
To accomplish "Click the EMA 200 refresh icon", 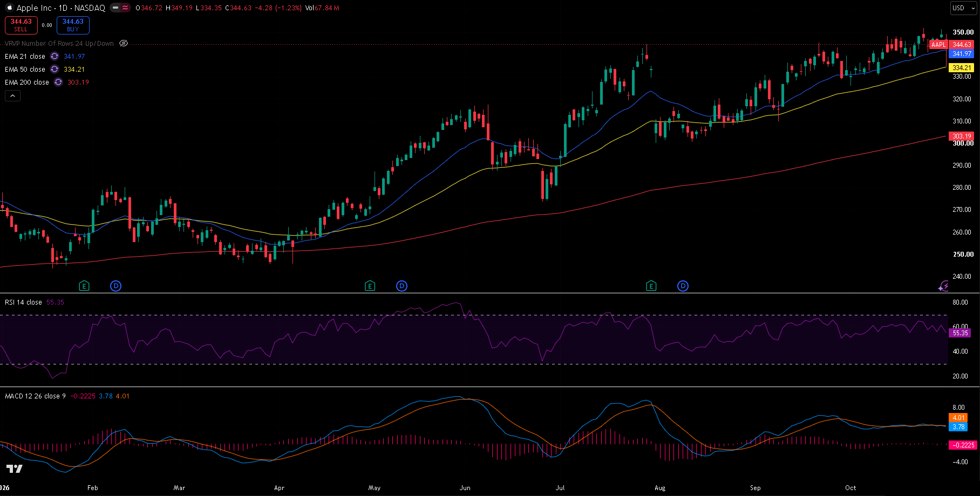I will pos(58,82).
